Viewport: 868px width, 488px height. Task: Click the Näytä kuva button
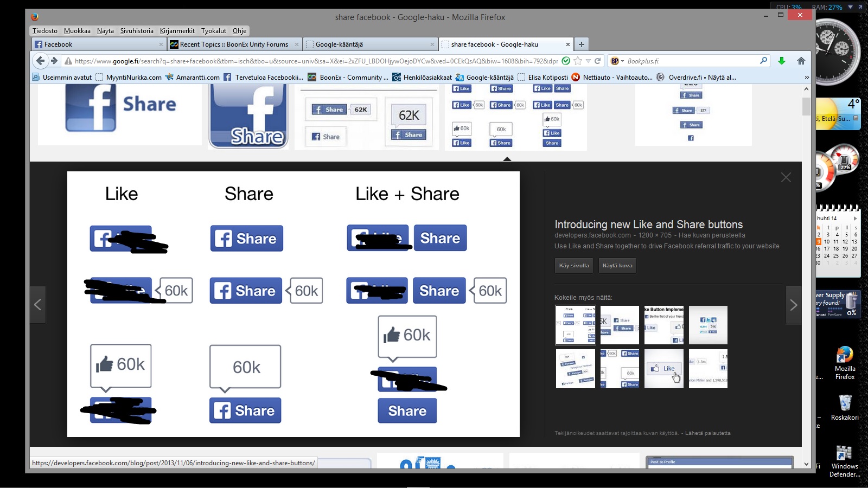point(617,266)
